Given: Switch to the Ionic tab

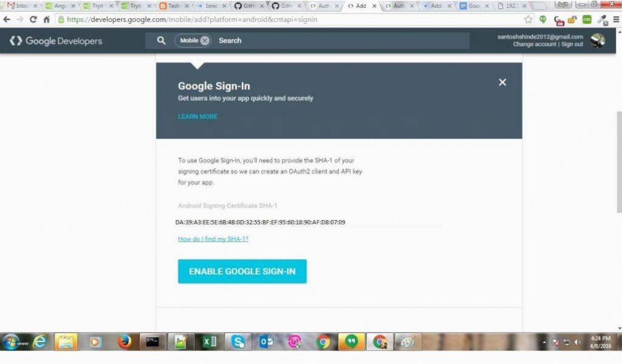Looking at the screenshot, I should pyautogui.click(x=211, y=5).
